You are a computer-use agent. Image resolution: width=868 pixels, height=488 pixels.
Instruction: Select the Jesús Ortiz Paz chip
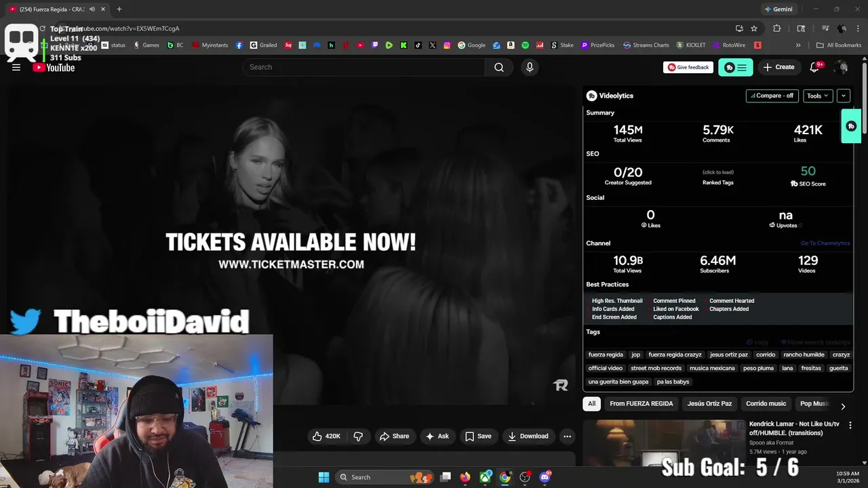[709, 404]
